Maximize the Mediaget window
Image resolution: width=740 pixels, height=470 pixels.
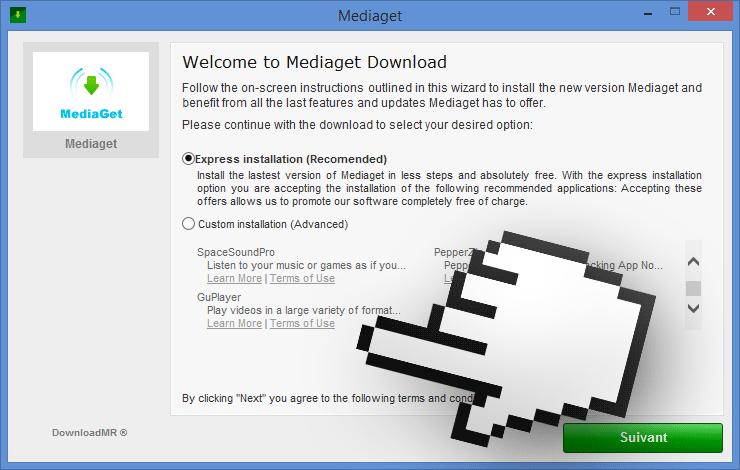pyautogui.click(x=675, y=12)
